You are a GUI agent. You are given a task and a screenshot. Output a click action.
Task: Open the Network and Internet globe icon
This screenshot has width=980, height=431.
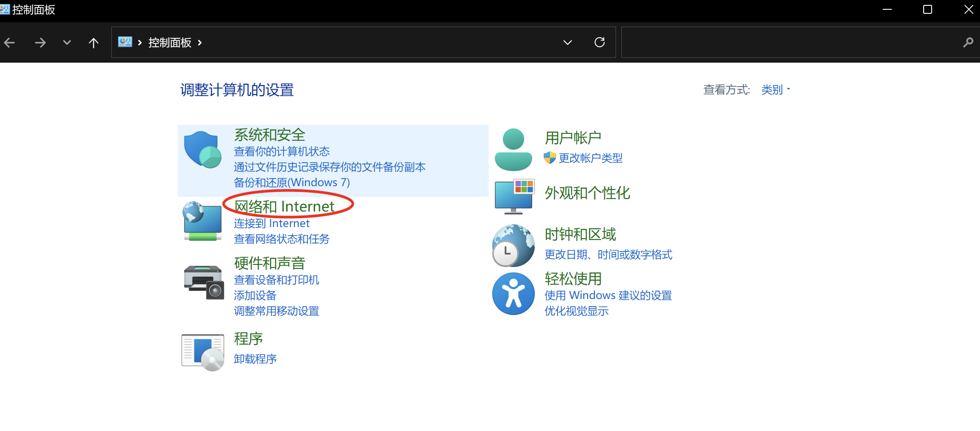coord(202,221)
